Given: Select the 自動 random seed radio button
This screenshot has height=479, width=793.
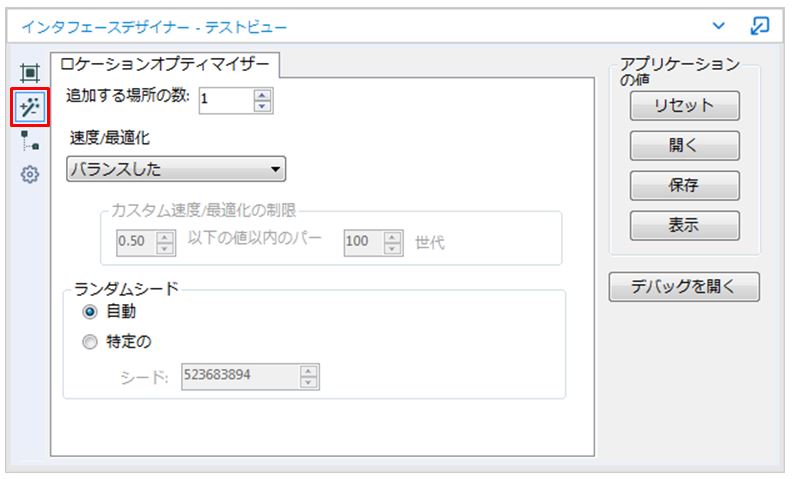Looking at the screenshot, I should (91, 312).
